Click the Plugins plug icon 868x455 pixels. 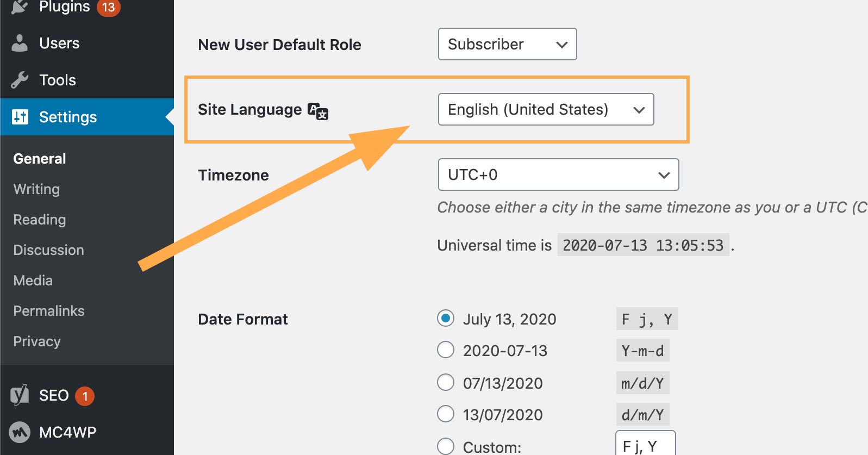tap(20, 7)
